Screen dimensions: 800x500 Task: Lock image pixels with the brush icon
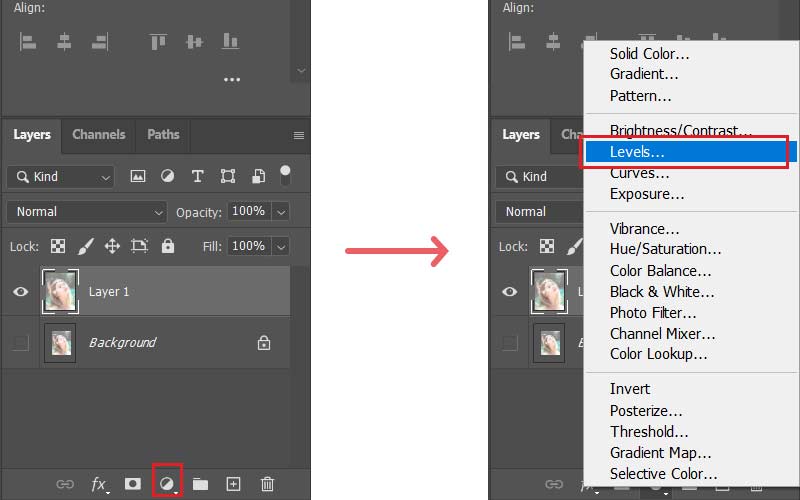point(86,246)
